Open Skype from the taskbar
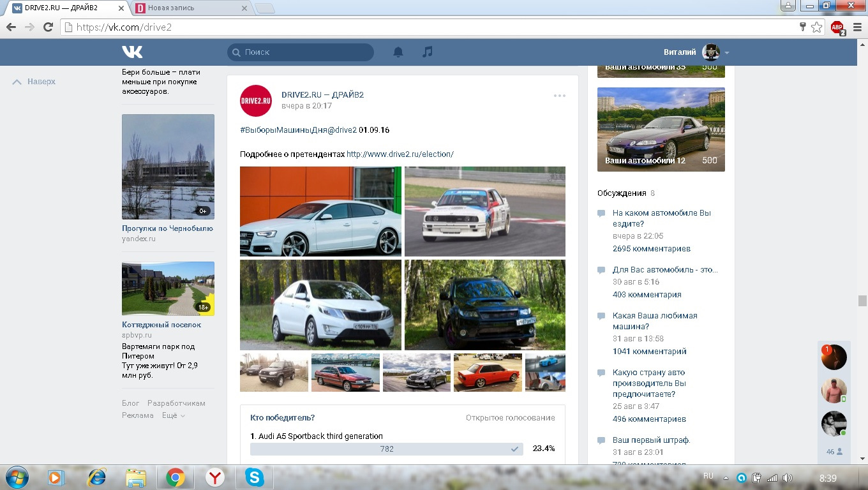Viewport: 868px width, 490px height. click(x=254, y=477)
